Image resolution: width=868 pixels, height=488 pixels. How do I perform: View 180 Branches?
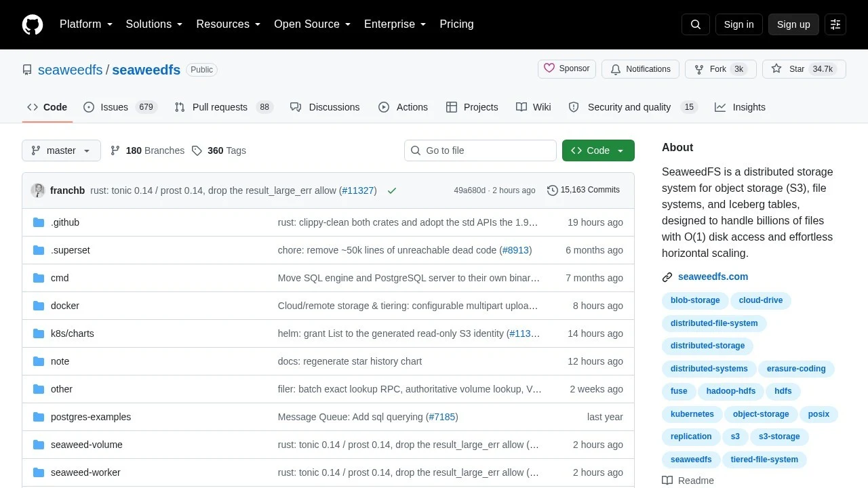pos(147,150)
